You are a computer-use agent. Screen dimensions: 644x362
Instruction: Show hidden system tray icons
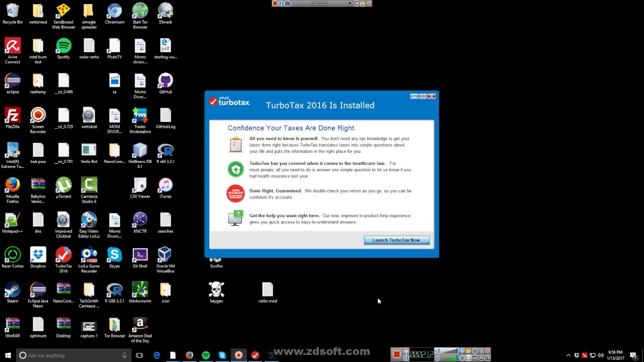(569, 355)
